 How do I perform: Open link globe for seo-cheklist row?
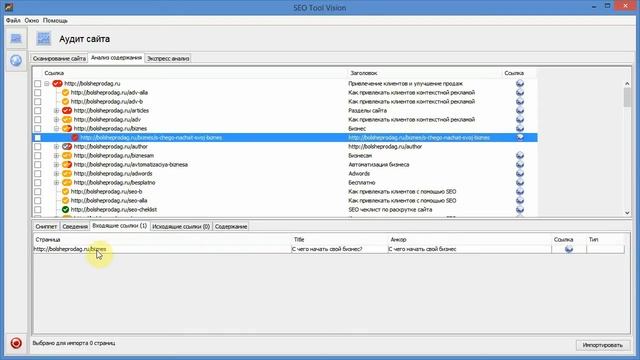coord(520,209)
